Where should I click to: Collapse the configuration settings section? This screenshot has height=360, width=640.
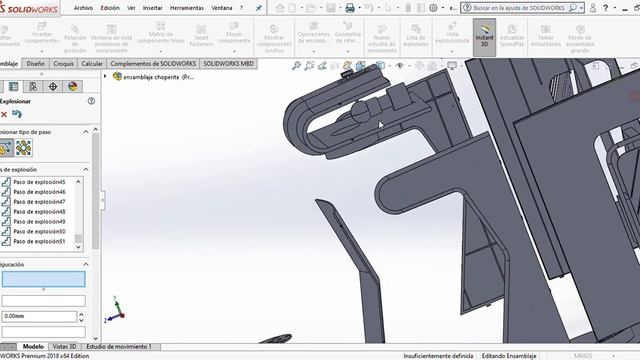pyautogui.click(x=86, y=264)
